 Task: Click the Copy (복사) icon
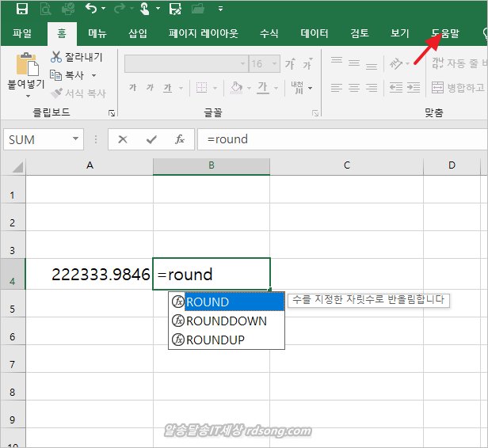click(x=56, y=75)
